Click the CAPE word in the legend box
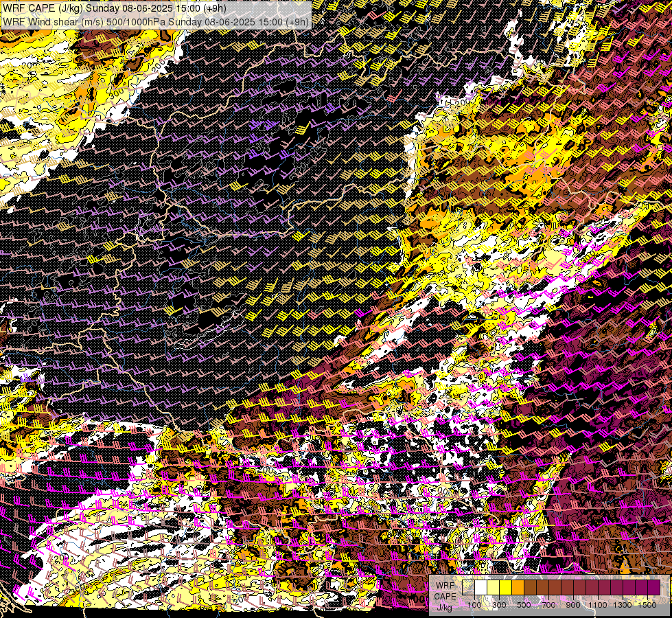This screenshot has height=618, width=672. (x=445, y=597)
